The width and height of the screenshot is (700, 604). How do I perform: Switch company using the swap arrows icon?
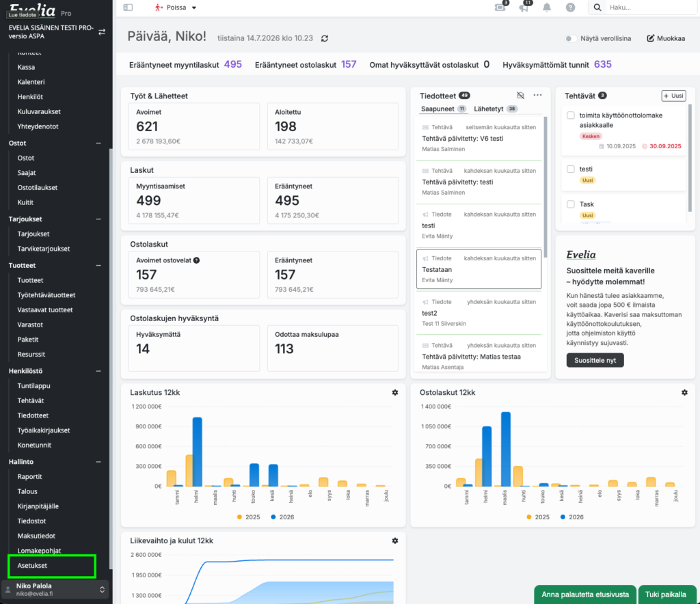click(102, 31)
